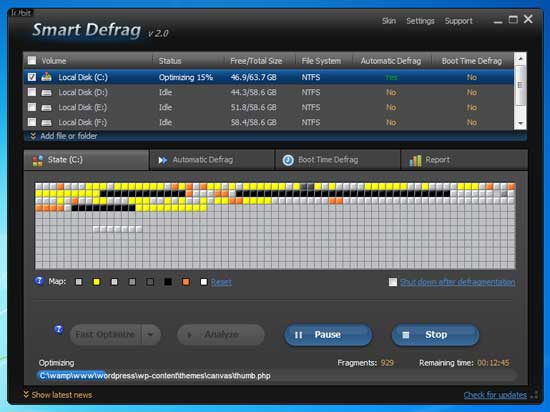Click the Analyze button
The image size is (550, 412).
click(221, 335)
